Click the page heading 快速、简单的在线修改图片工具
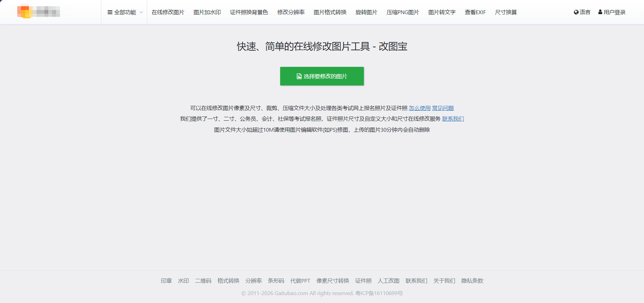Viewport: 644px width, 303px height. [x=304, y=46]
